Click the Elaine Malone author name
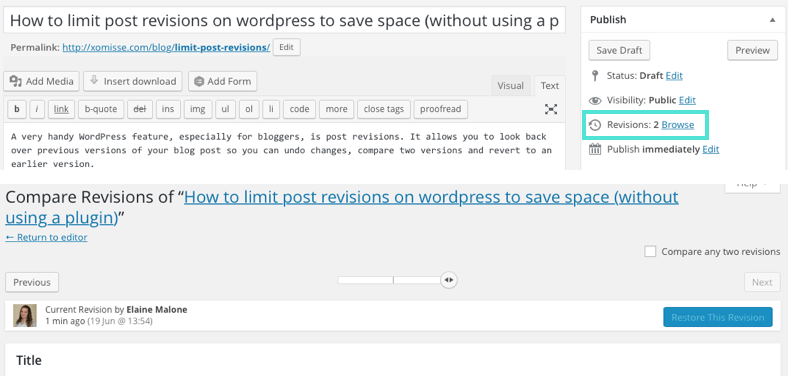This screenshot has height=376, width=788. pos(157,310)
